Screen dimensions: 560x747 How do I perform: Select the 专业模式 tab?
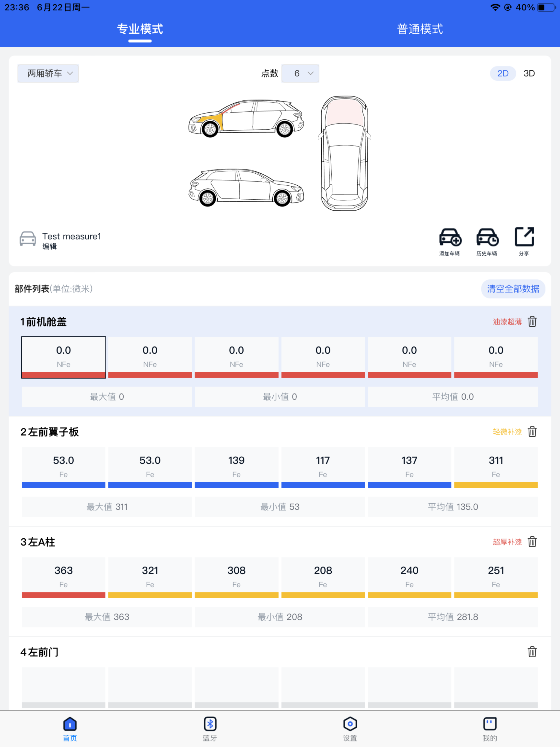point(140,29)
